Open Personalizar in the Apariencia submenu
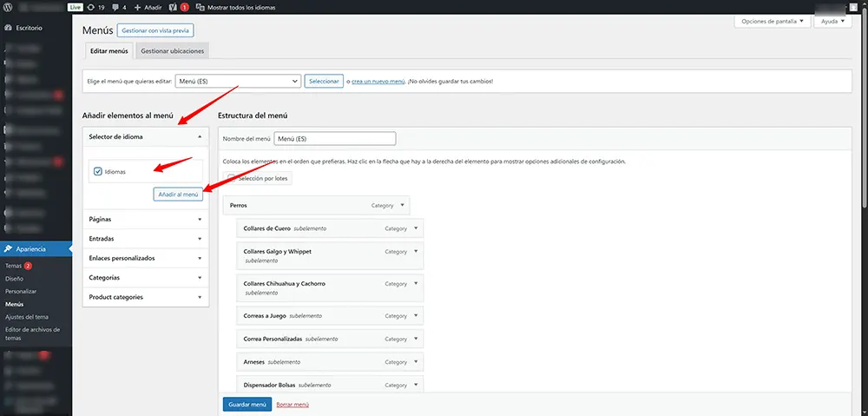 pos(20,292)
